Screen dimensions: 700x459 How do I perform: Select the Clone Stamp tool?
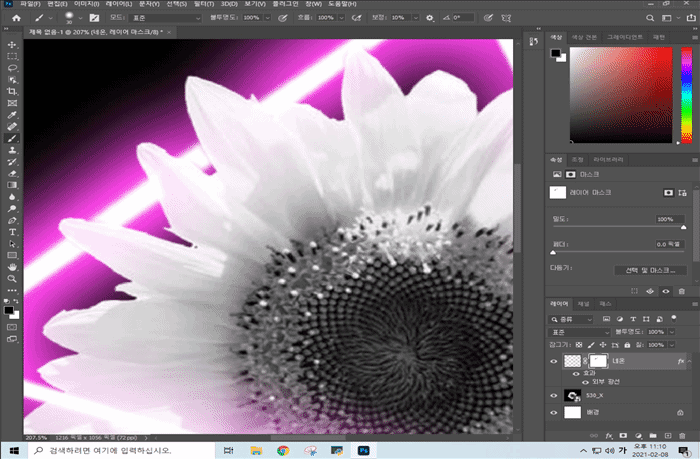coord(12,150)
